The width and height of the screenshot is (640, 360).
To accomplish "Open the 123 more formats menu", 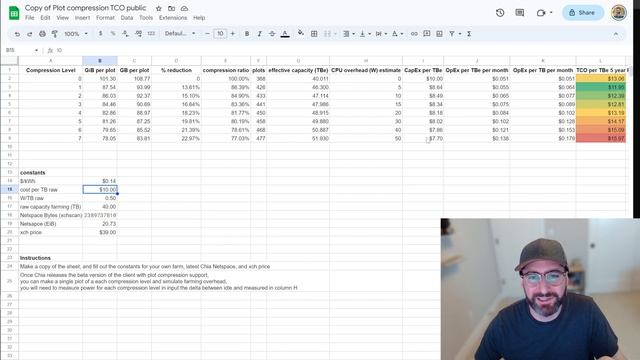I will 151,33.
